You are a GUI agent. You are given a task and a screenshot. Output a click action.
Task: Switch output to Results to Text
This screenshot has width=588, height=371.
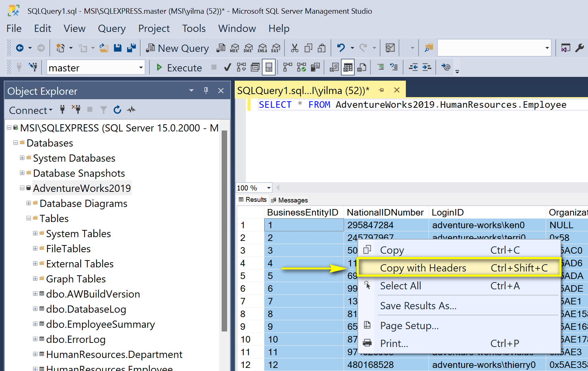(x=334, y=67)
